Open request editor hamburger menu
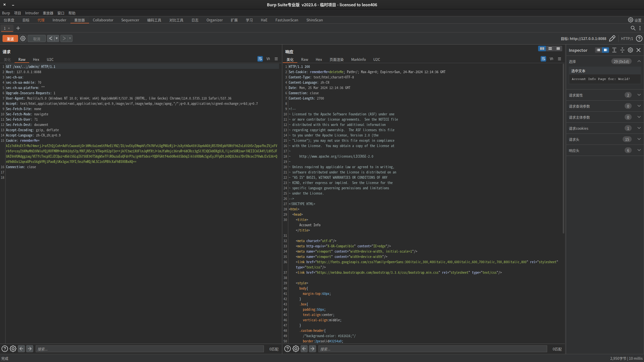Image resolution: width=644 pixels, height=362 pixels. 276,59
